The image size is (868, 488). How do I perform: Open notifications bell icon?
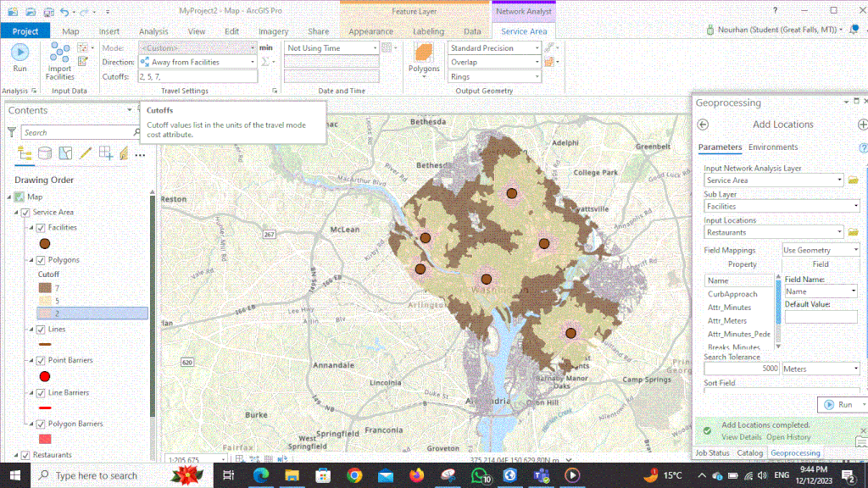854,30
